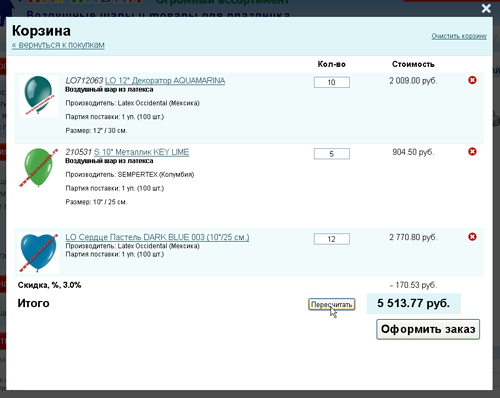Click the Скидка 3.0% discount label
The height and width of the screenshot is (398, 500).
(49, 285)
